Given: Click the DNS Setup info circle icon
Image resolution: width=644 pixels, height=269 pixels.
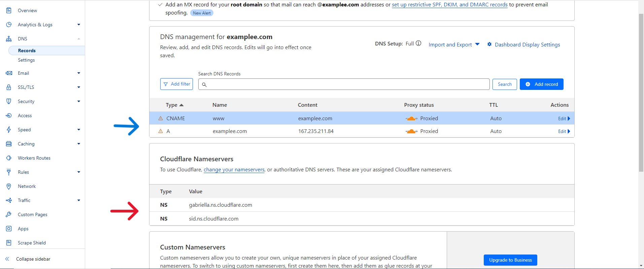Looking at the screenshot, I should point(418,43).
